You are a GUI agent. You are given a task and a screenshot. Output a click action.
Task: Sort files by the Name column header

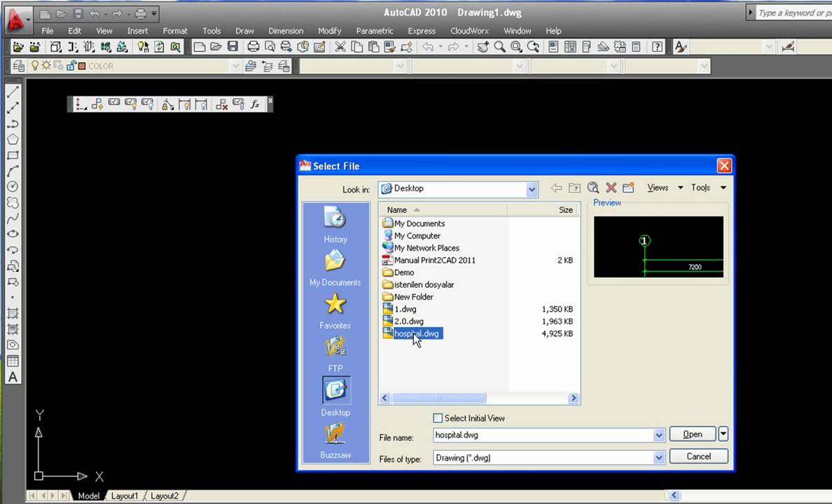[x=443, y=209]
